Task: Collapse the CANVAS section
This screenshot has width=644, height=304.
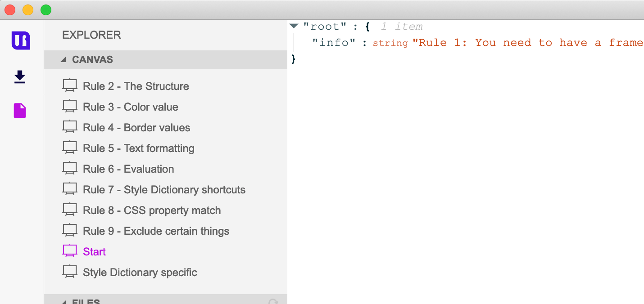Action: click(63, 60)
